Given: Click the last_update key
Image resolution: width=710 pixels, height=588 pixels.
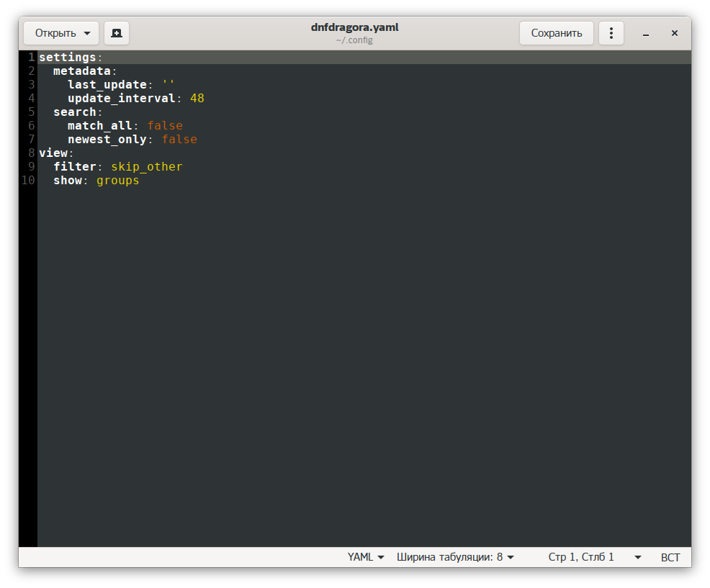Looking at the screenshot, I should tap(107, 85).
